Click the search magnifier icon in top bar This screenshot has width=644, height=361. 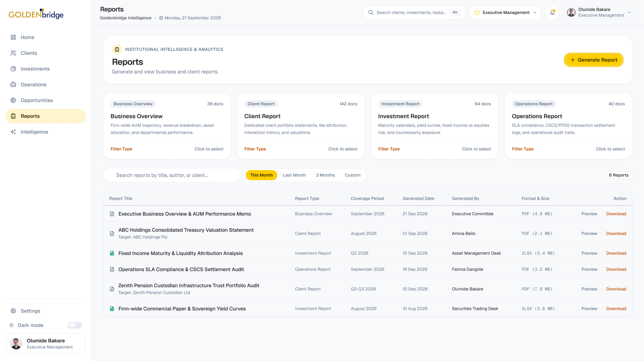coord(371,13)
